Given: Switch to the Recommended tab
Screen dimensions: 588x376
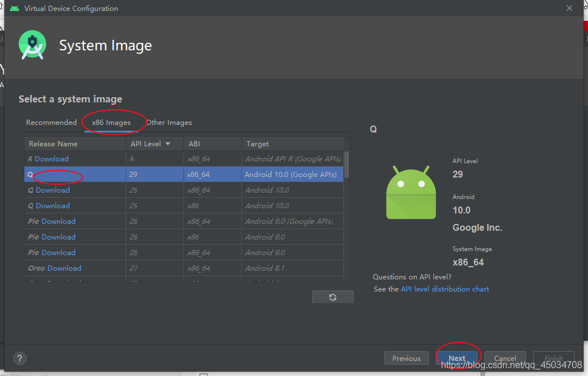Looking at the screenshot, I should [x=51, y=122].
